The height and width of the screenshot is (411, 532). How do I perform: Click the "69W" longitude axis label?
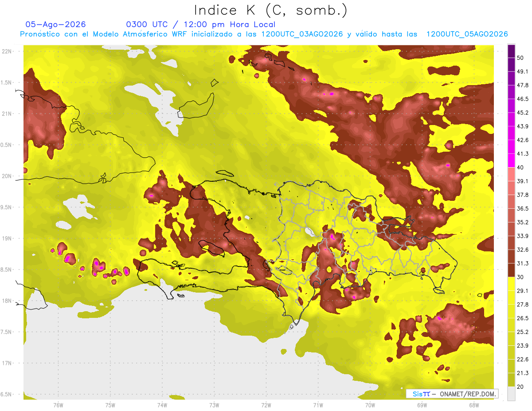(422, 405)
